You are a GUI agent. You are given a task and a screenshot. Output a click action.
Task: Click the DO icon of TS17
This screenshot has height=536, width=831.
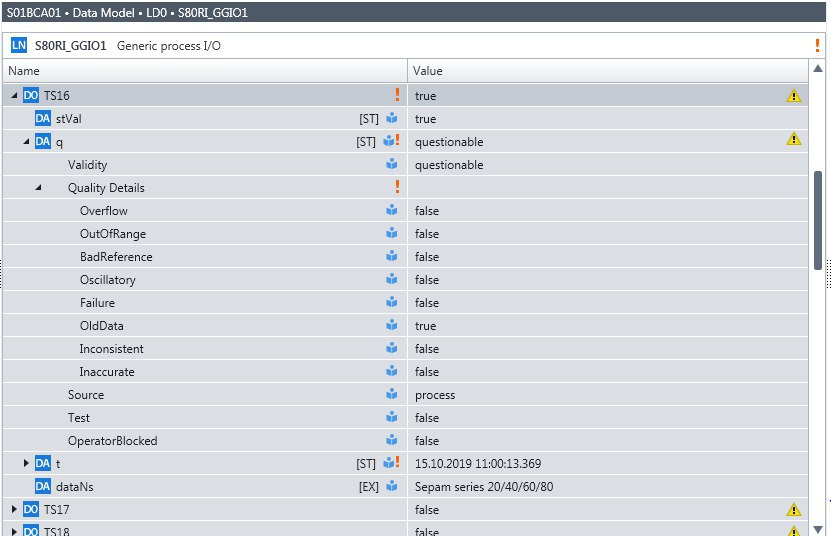pos(31,509)
